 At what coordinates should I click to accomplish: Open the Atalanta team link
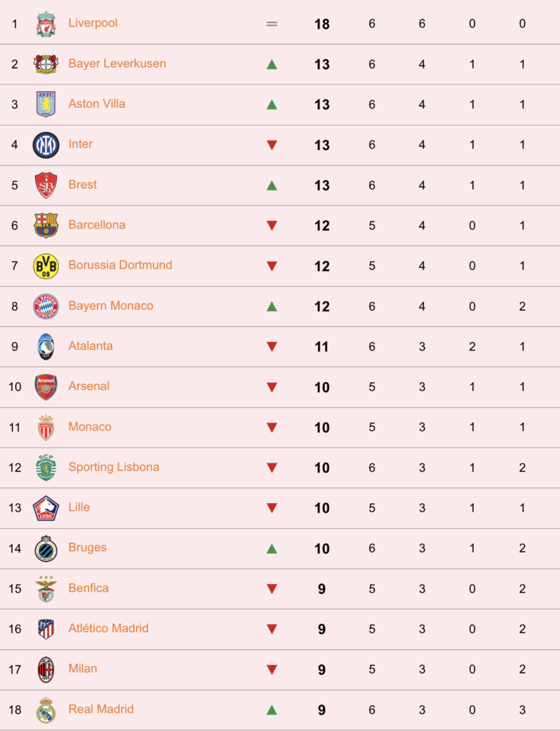[91, 346]
